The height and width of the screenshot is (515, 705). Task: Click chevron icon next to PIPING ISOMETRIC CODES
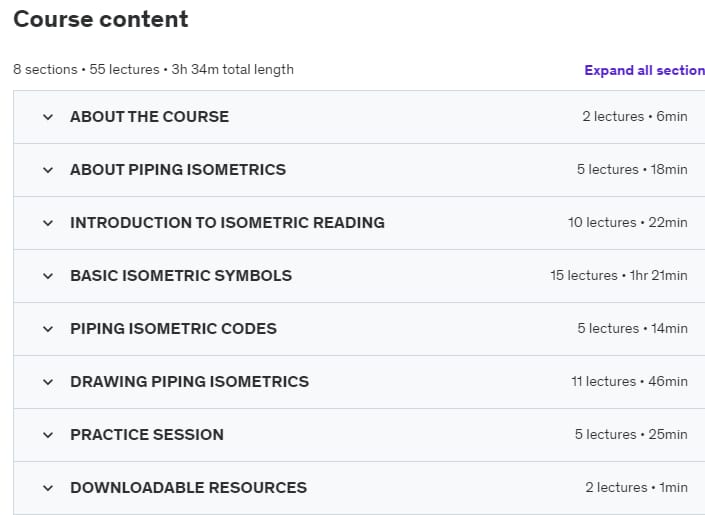(x=48, y=329)
